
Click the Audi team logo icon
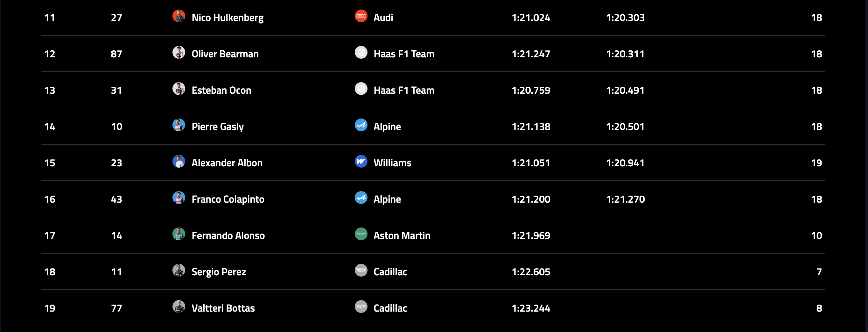(x=361, y=16)
